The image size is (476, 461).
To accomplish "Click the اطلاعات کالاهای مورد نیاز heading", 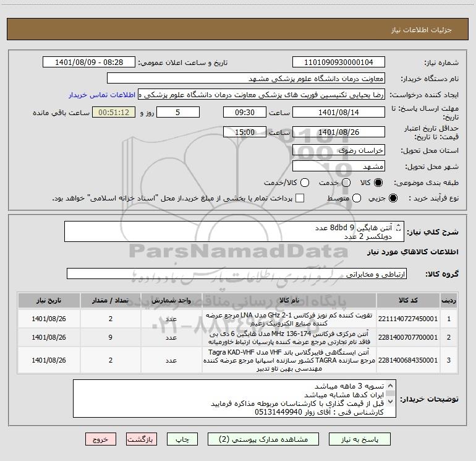I will pyautogui.click(x=413, y=252).
